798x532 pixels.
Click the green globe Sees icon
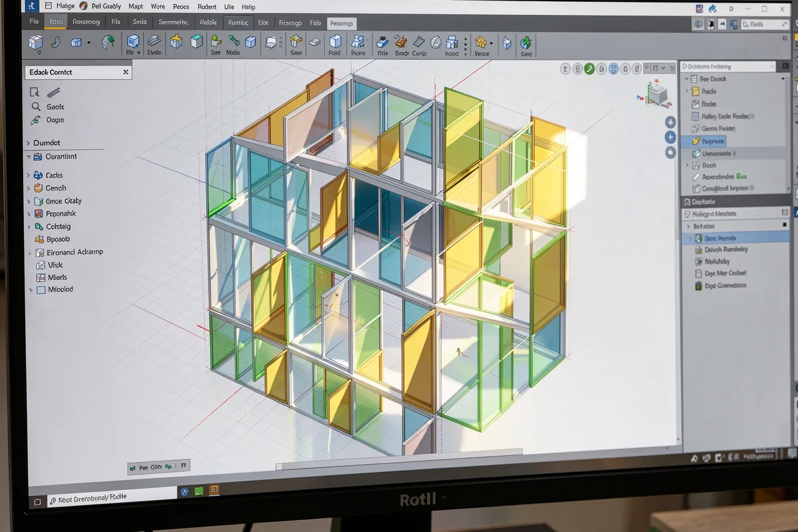[526, 43]
